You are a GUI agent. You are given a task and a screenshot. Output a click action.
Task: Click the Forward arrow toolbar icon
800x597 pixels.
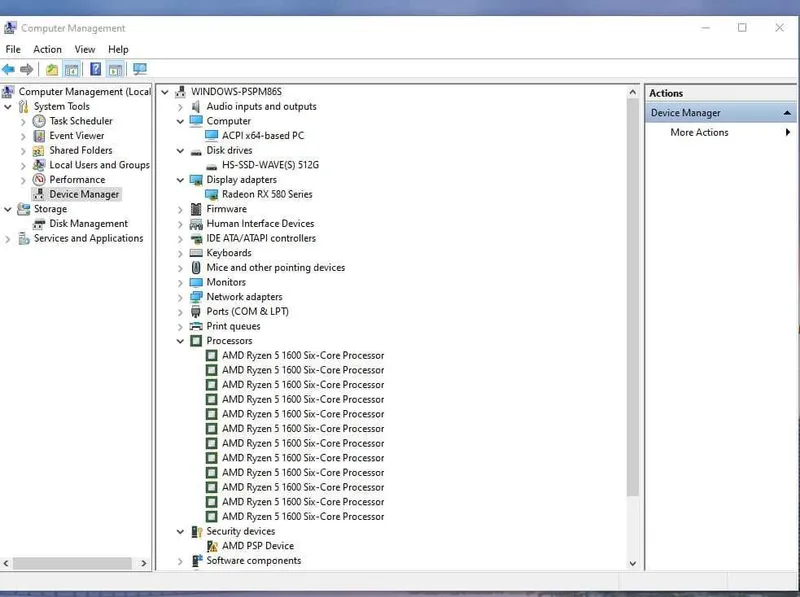coord(27,69)
